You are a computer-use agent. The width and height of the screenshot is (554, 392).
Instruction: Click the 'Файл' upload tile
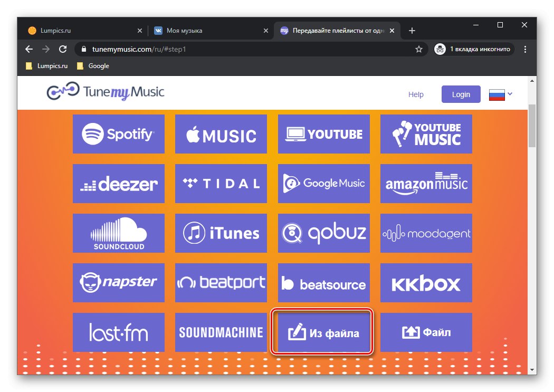pos(426,332)
